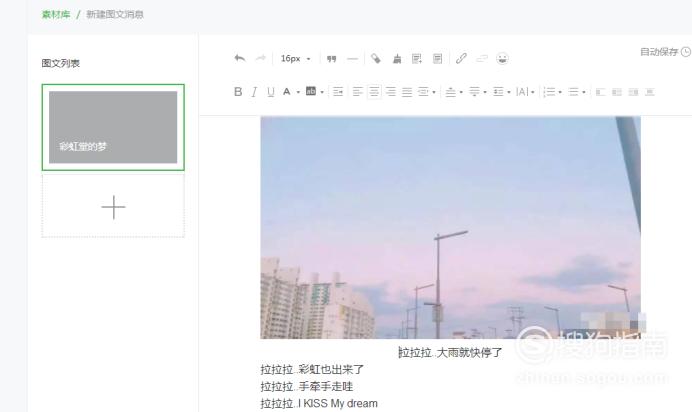Expand the spacing-after dropdown arrow
Screen dimensions: 692x412
[x=485, y=92]
